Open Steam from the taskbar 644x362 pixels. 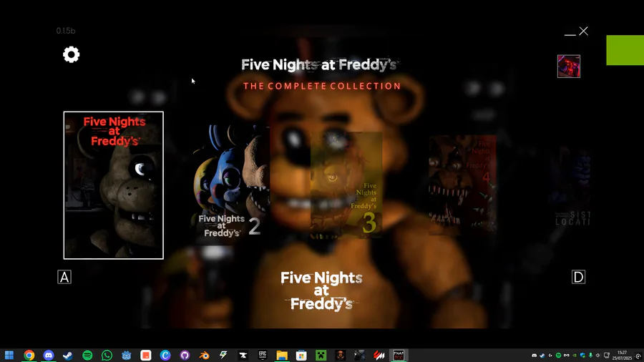68,355
